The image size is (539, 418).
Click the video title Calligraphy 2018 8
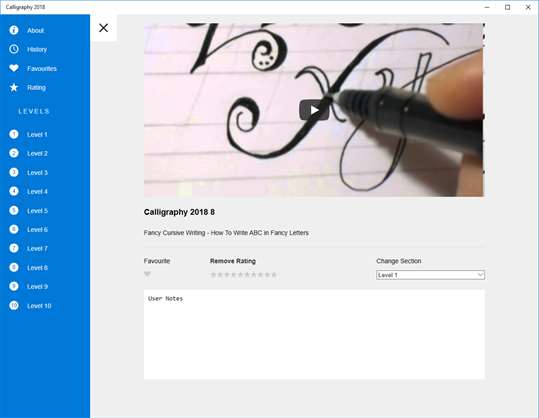pyautogui.click(x=179, y=212)
